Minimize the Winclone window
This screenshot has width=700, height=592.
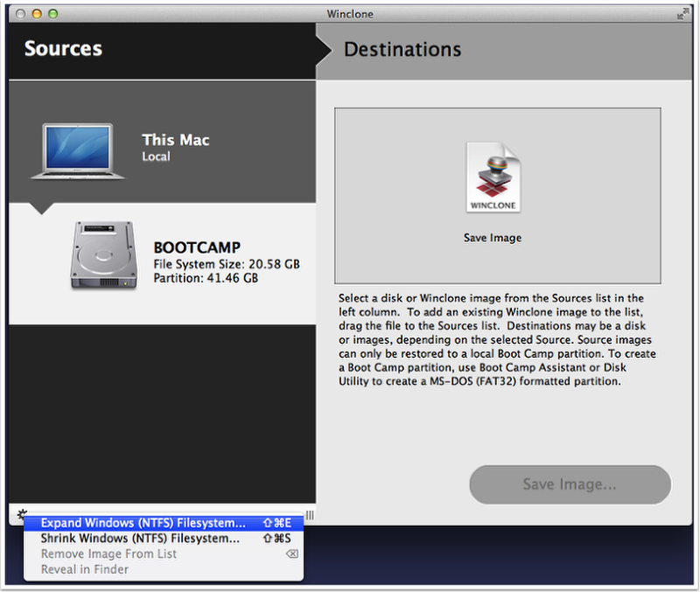pyautogui.click(x=37, y=14)
